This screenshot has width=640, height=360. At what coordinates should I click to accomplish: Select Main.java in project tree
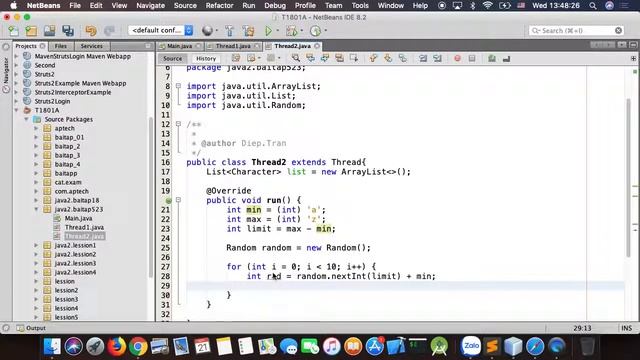pyautogui.click(x=78, y=218)
